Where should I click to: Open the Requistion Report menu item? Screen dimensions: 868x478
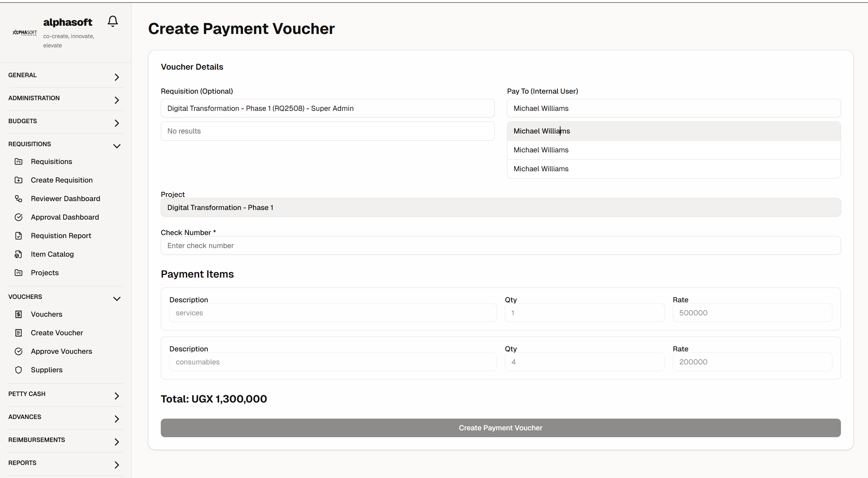61,236
